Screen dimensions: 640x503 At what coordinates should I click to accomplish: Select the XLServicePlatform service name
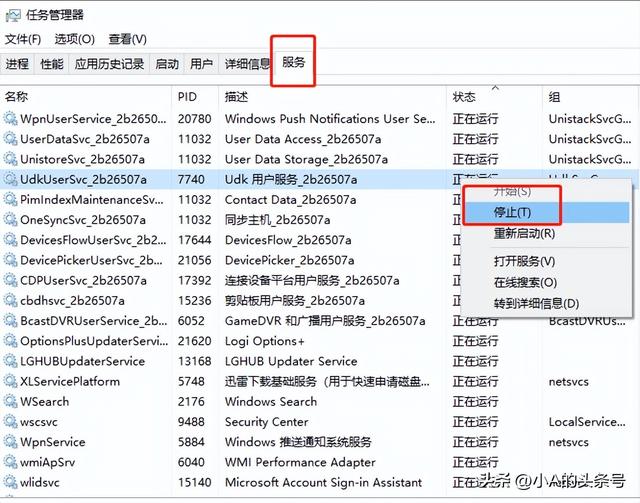point(70,381)
